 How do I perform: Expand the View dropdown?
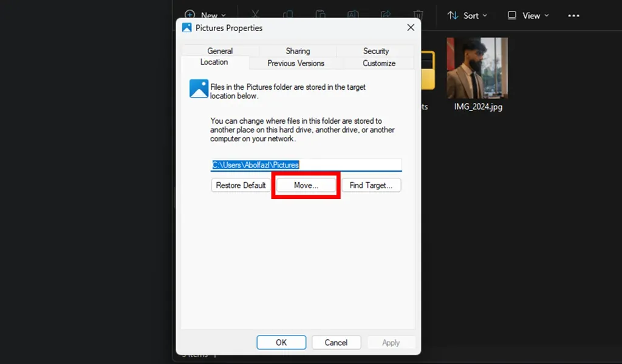tap(528, 15)
